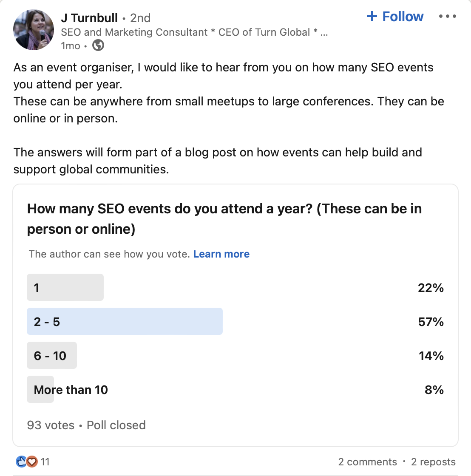Screen dimensions: 471x476
Task: View the 2 comments
Action: (x=367, y=462)
